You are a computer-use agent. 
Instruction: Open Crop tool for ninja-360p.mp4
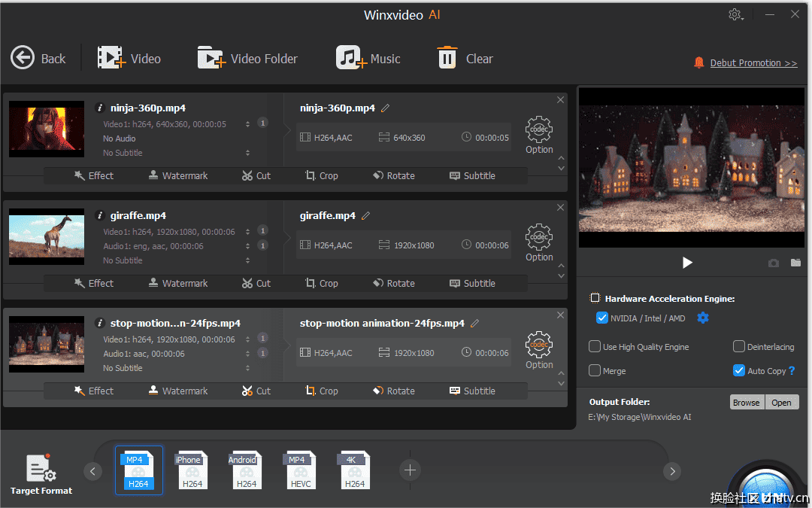coord(322,175)
